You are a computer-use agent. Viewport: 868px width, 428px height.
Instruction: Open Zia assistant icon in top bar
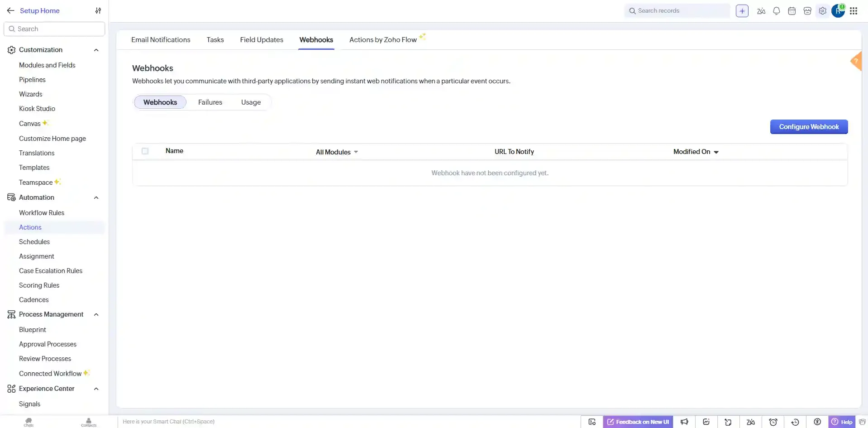click(761, 11)
